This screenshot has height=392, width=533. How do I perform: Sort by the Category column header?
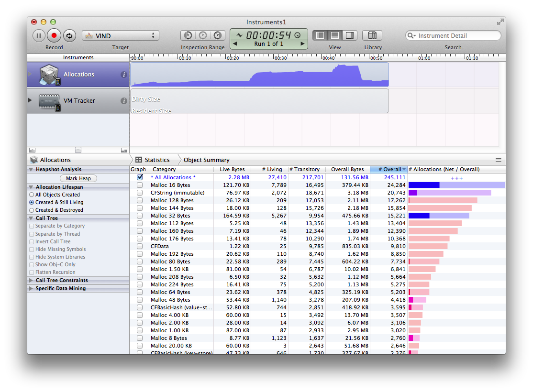tap(181, 169)
